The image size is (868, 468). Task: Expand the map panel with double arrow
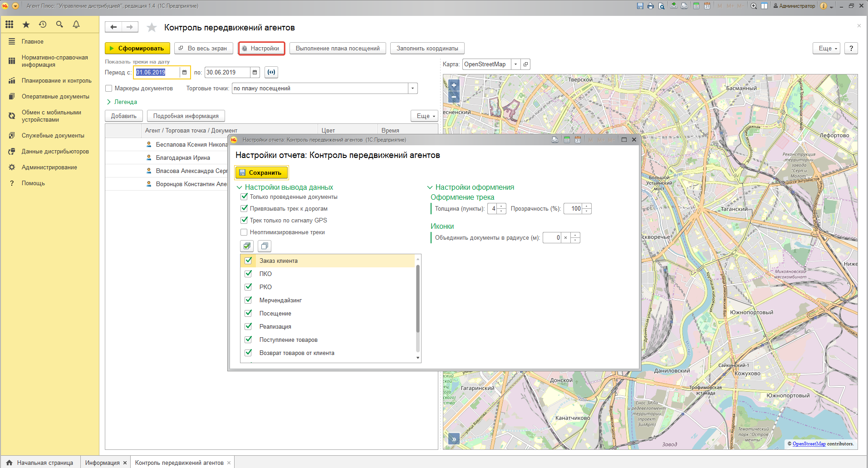pos(454,439)
